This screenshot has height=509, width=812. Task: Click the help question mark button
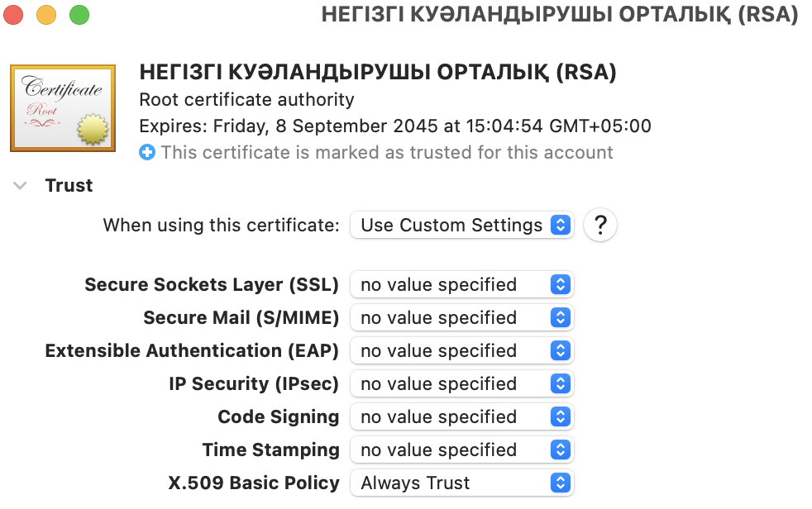click(599, 225)
